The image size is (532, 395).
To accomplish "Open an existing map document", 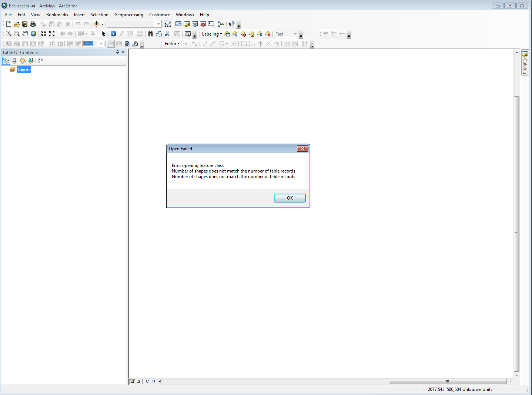I will point(17,24).
